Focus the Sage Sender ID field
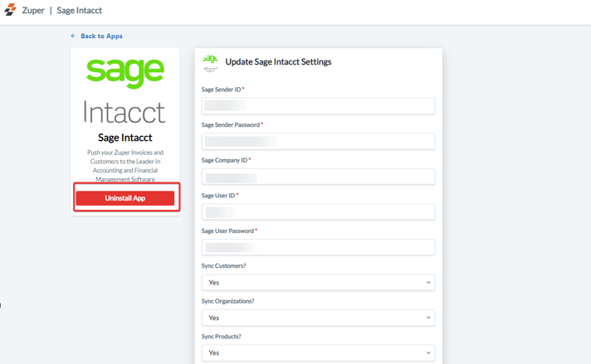The image size is (591, 364). tap(318, 106)
